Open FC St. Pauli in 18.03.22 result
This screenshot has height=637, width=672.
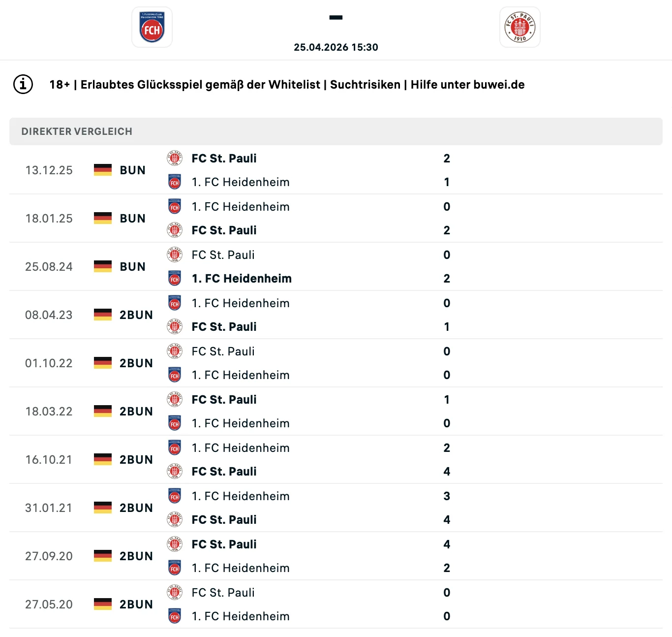click(x=224, y=400)
